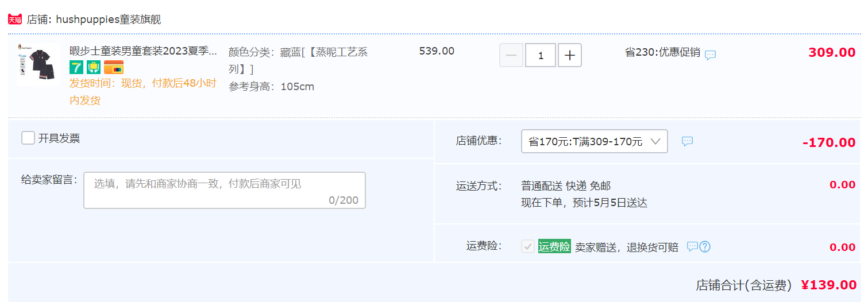Click the comment icon beside the 店铺优惠 dropdown
The image size is (868, 302).
coord(687,141)
